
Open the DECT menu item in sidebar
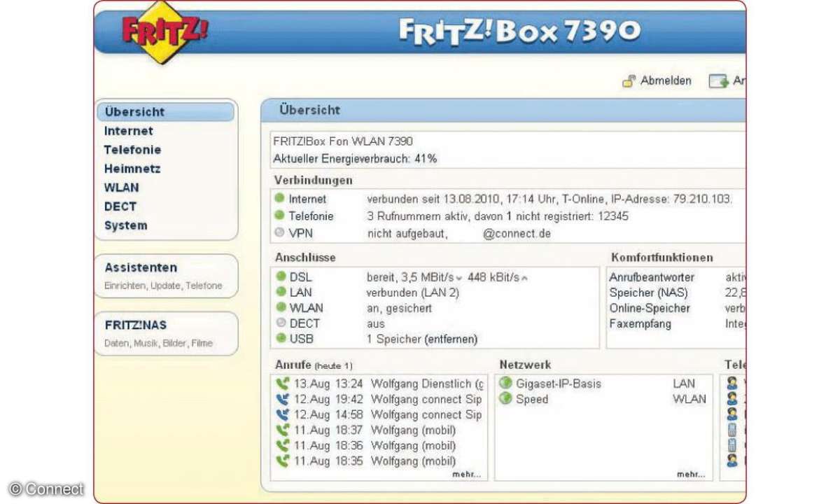pos(120,206)
